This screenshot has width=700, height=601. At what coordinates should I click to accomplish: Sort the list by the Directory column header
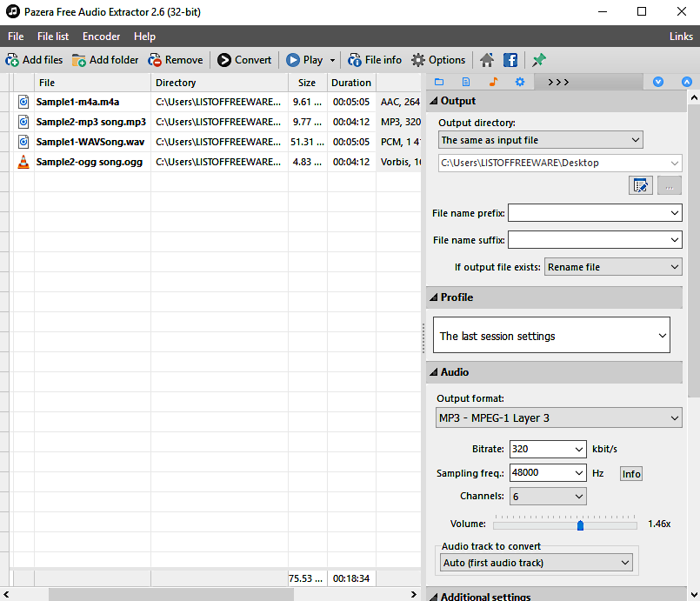(x=219, y=83)
